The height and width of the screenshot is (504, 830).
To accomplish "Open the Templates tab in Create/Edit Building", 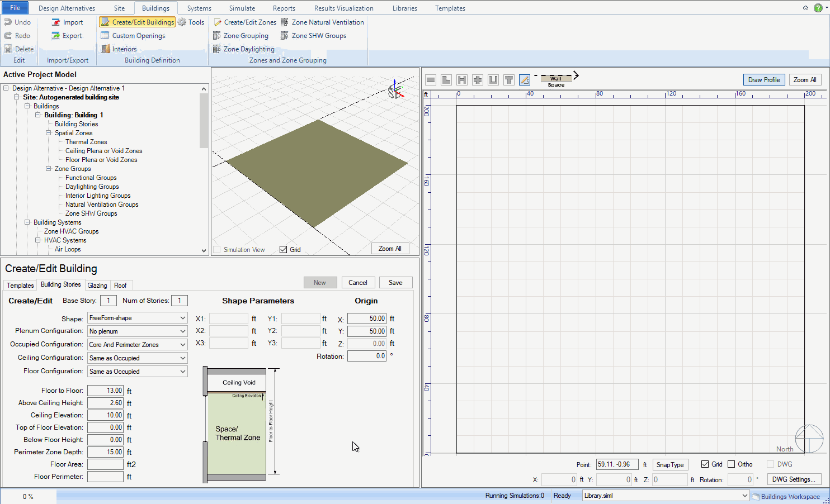I will pyautogui.click(x=20, y=286).
